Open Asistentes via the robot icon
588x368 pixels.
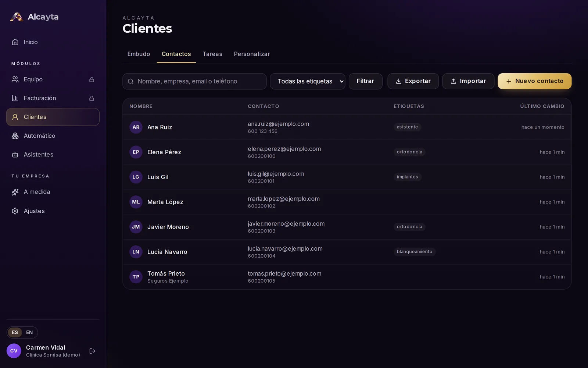pos(15,155)
